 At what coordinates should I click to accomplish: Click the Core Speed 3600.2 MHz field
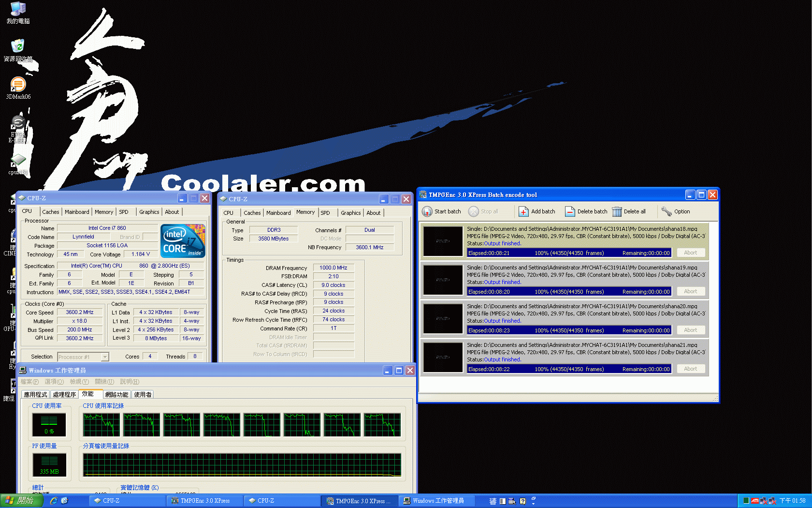point(80,313)
